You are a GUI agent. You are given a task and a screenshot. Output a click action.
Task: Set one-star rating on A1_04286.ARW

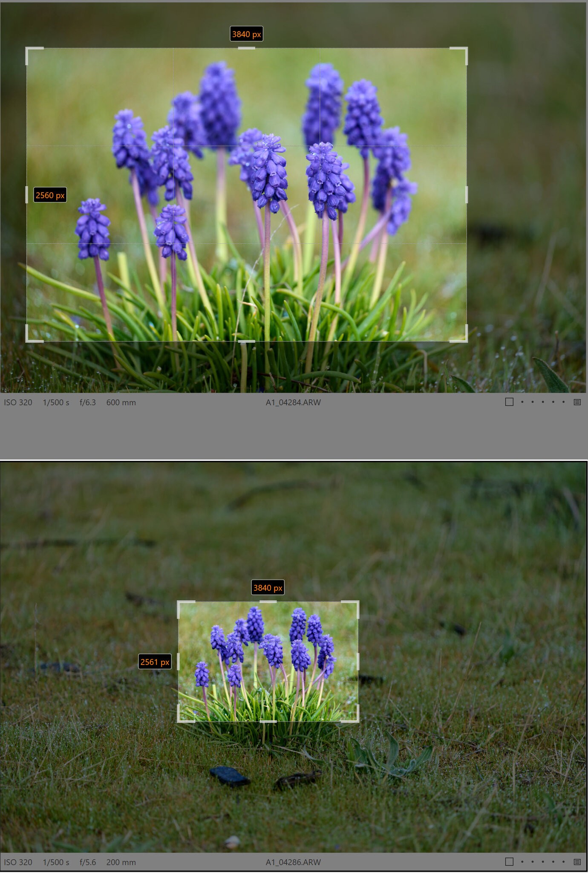pos(522,861)
